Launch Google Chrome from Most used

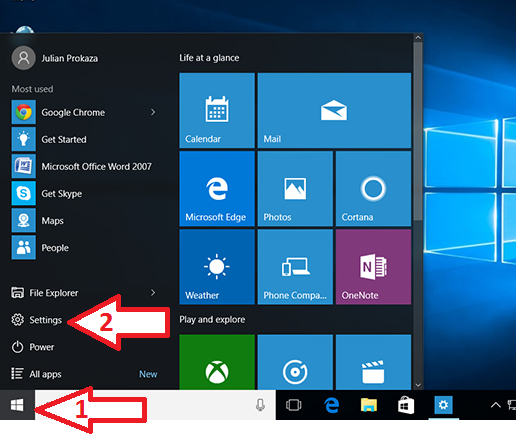(x=73, y=112)
